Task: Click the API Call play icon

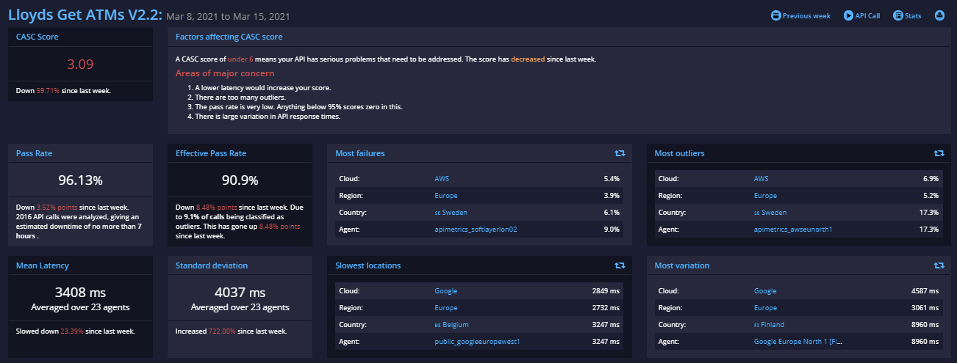Action: pyautogui.click(x=848, y=16)
